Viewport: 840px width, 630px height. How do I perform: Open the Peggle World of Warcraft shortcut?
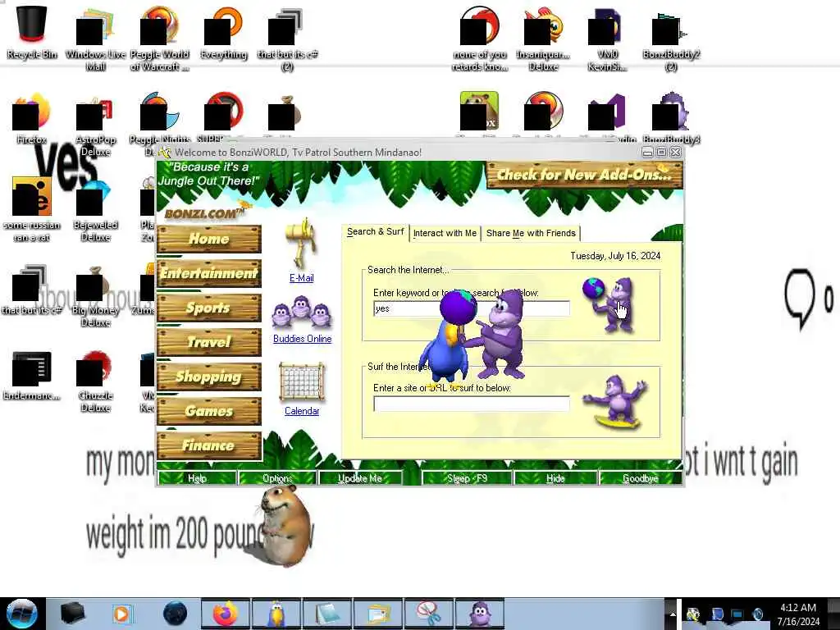pyautogui.click(x=159, y=39)
